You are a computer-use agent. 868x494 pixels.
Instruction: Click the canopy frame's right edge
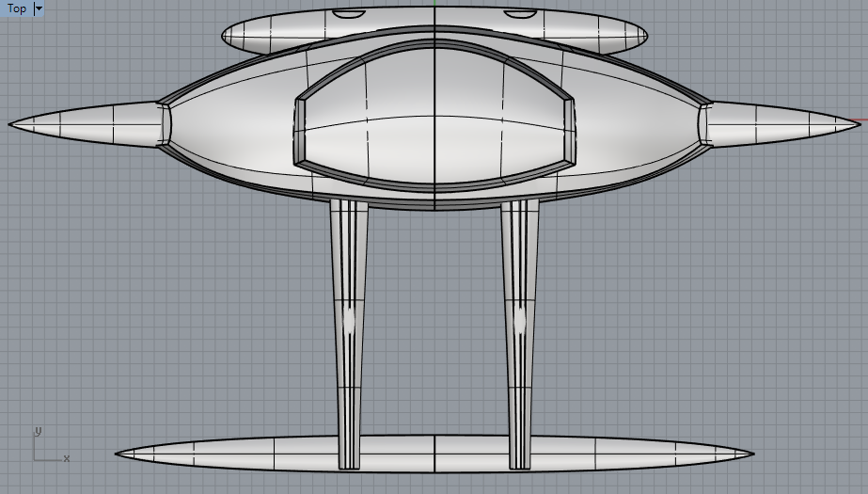570,129
